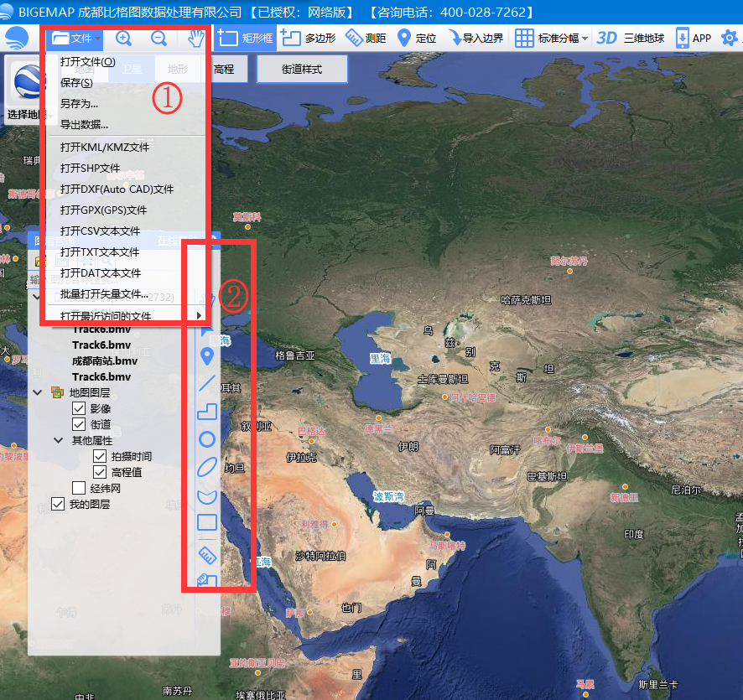Screen dimensions: 743x700
Task: Uncheck the 高程值 checkbox
Action: 100,472
